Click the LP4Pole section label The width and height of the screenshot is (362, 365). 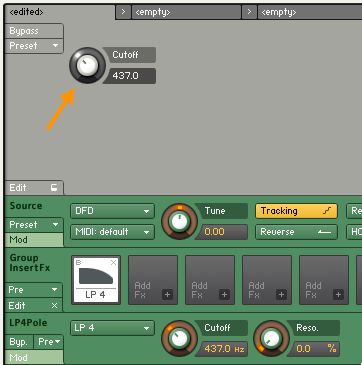tap(28, 323)
